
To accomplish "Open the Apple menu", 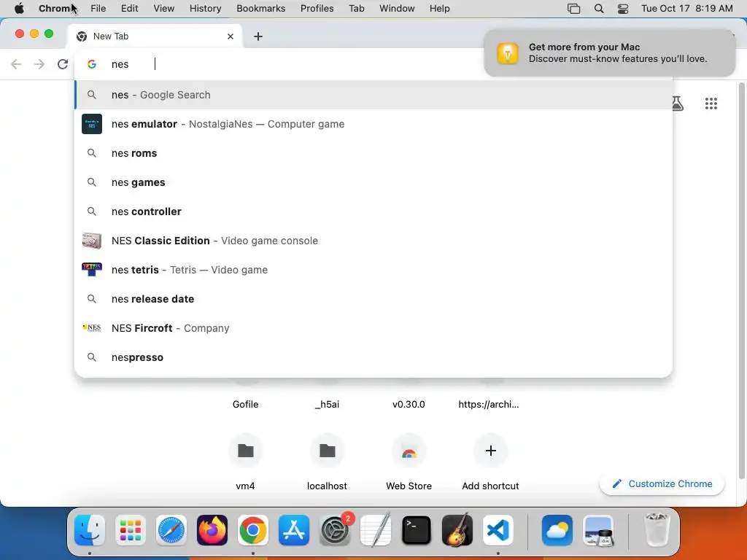I will 19,9.
